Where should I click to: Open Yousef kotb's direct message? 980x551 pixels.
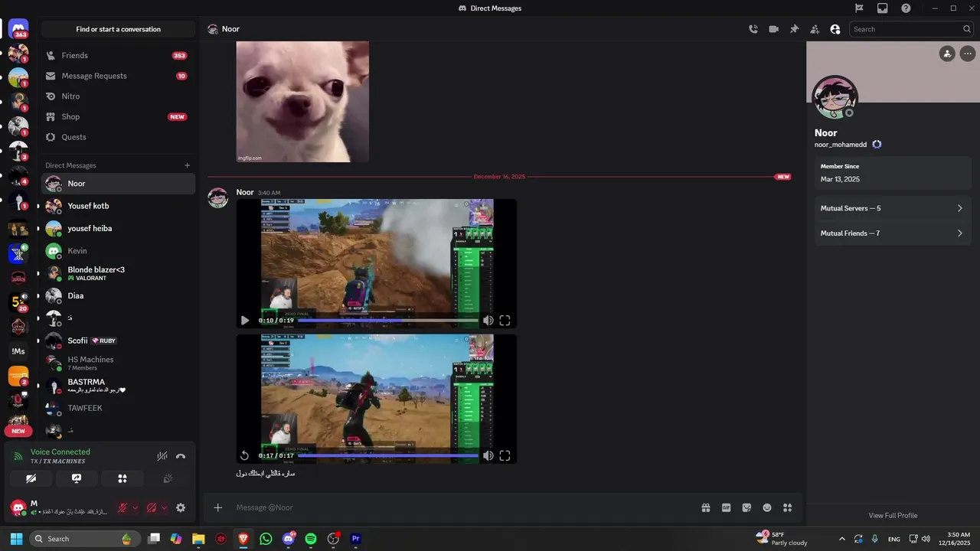(119, 206)
